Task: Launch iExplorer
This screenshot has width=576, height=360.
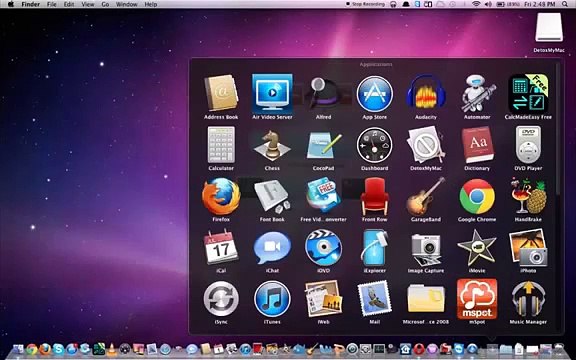Action: click(x=374, y=248)
